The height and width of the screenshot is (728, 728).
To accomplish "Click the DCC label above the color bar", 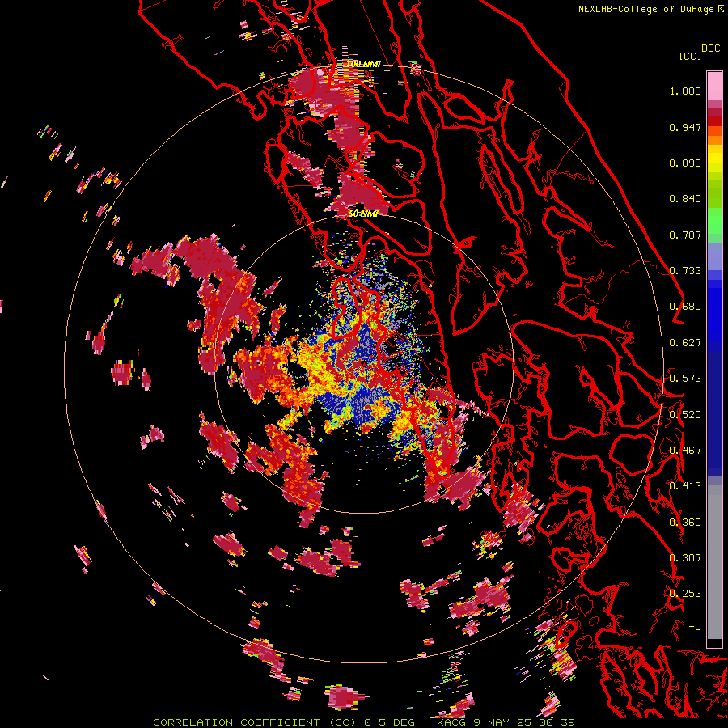I will click(710, 49).
